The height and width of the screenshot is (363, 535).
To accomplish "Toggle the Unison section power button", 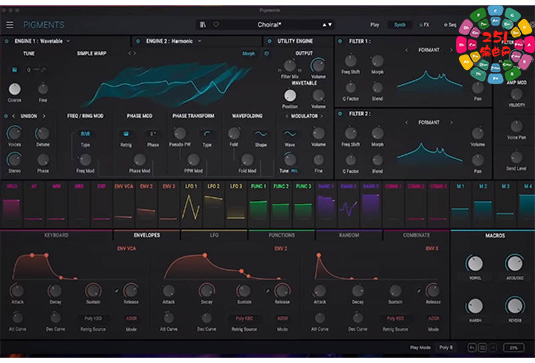I will point(6,116).
